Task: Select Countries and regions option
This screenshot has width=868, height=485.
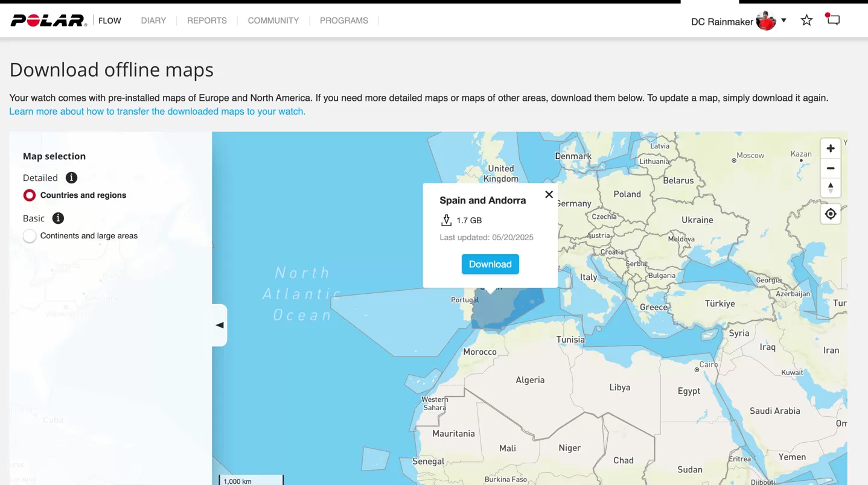Action: pos(30,195)
